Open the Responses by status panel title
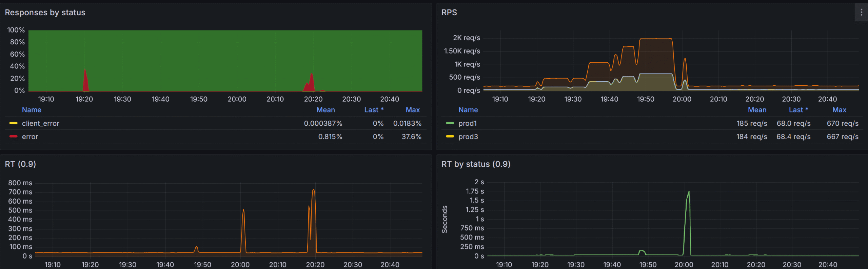 coord(45,13)
